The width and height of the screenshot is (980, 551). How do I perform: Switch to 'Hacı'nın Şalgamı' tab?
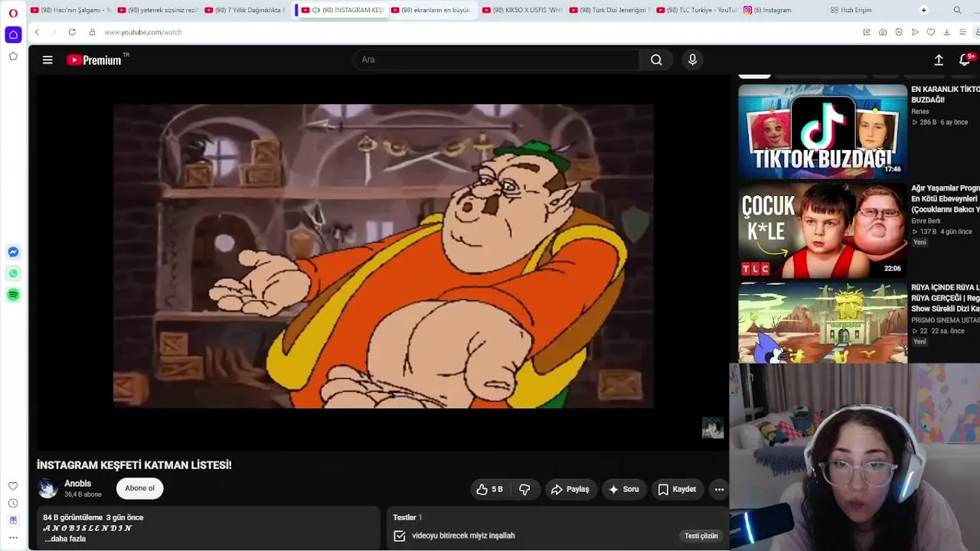click(71, 10)
